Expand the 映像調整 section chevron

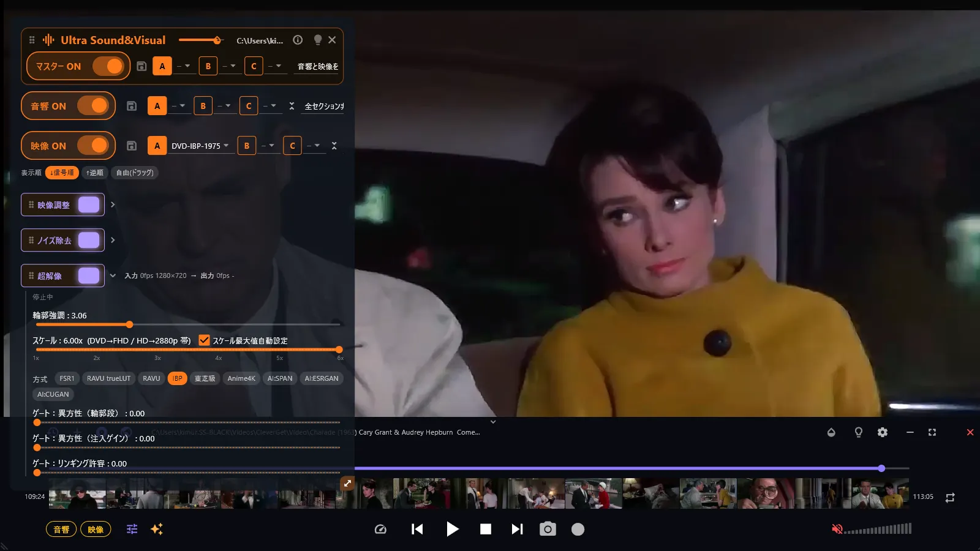pyautogui.click(x=113, y=204)
